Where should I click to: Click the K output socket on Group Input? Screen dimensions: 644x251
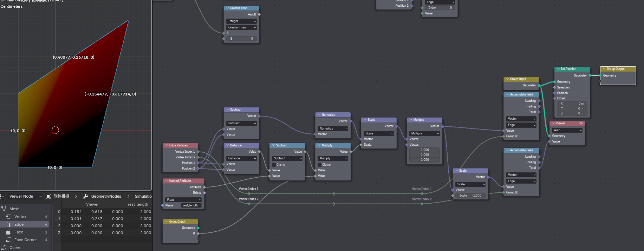(198, 233)
